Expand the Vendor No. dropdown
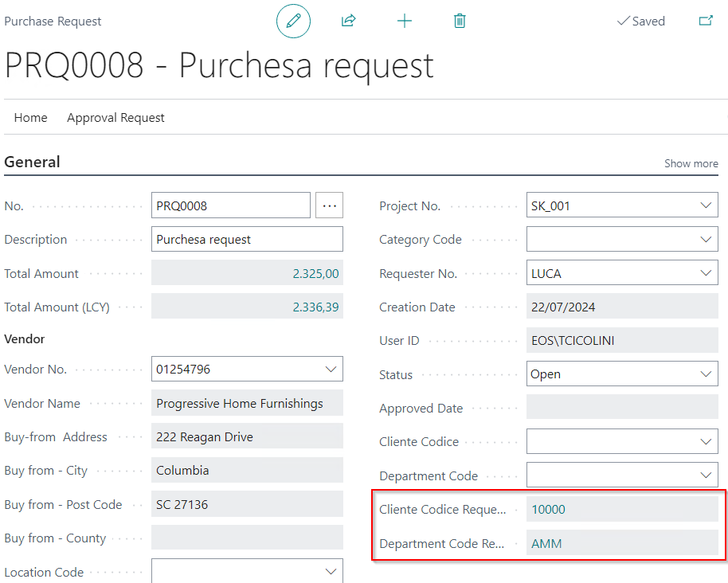Viewport: 728px width, 583px height. coord(331,369)
